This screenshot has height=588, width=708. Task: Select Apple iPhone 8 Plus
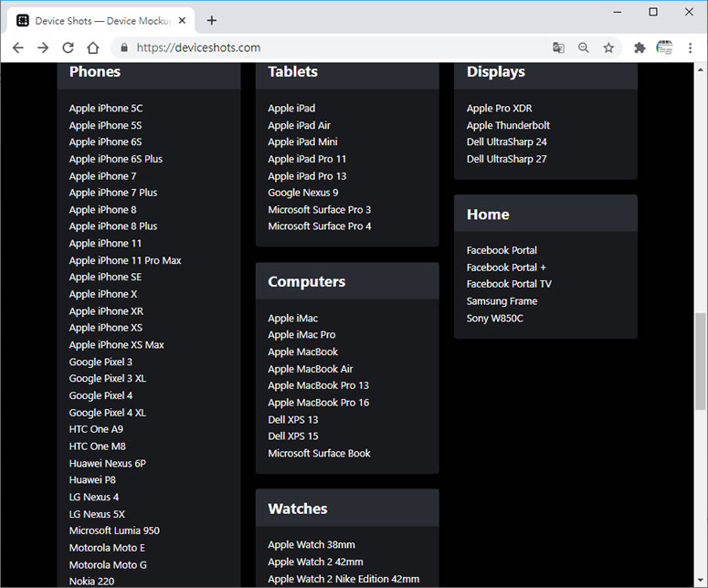pos(113,226)
